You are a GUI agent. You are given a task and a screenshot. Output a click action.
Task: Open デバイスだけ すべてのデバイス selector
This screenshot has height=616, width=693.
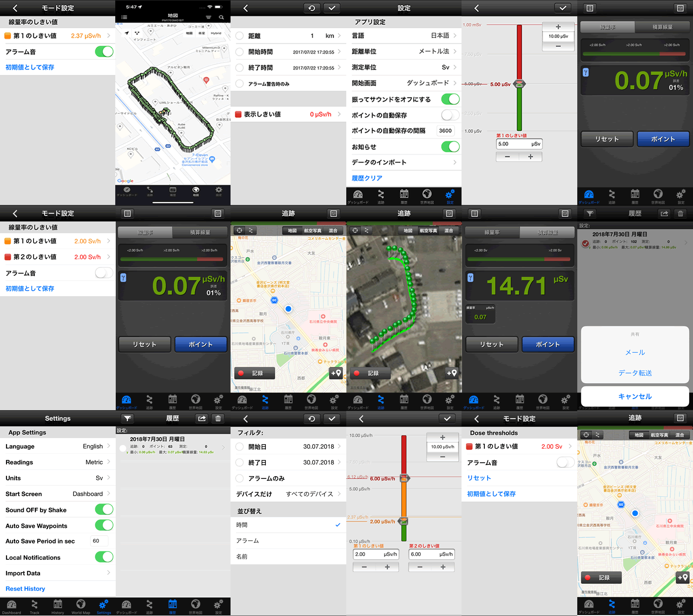pyautogui.click(x=288, y=494)
